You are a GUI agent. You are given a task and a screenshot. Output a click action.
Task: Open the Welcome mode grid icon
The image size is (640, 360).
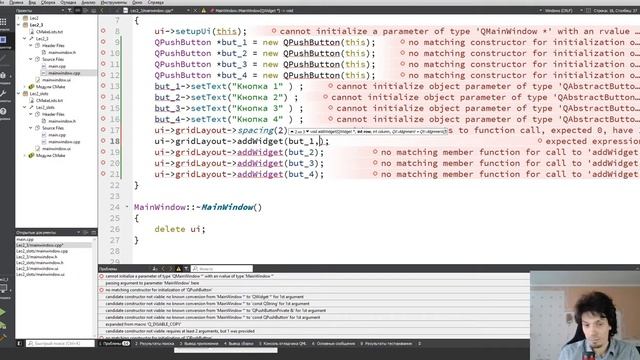[3, 22]
